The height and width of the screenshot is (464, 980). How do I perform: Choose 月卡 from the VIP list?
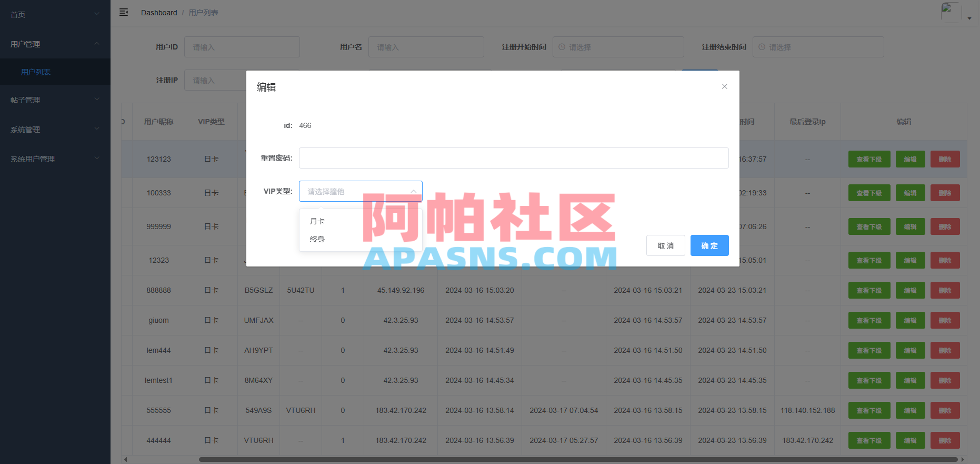[x=361, y=221]
